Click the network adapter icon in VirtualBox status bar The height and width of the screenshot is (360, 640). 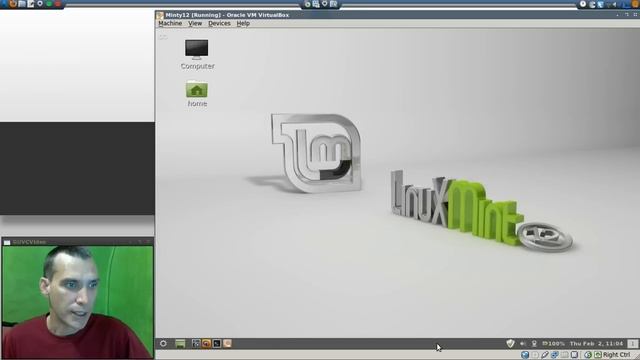[555, 355]
